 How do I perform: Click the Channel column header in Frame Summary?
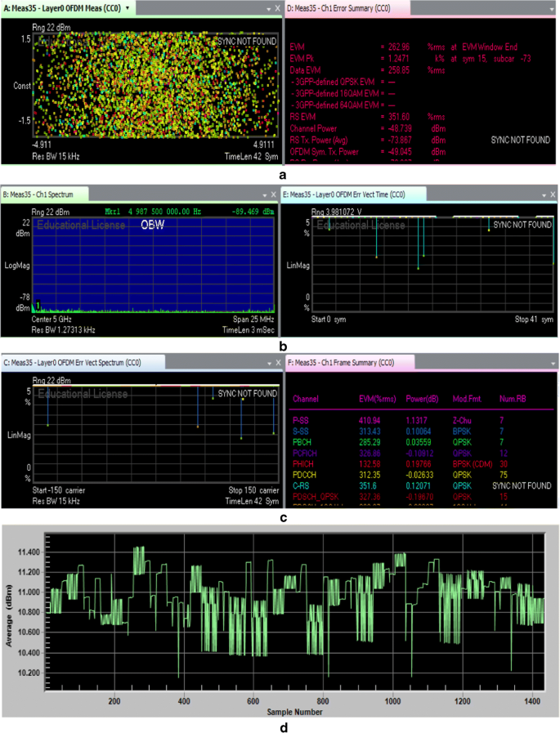pos(306,400)
